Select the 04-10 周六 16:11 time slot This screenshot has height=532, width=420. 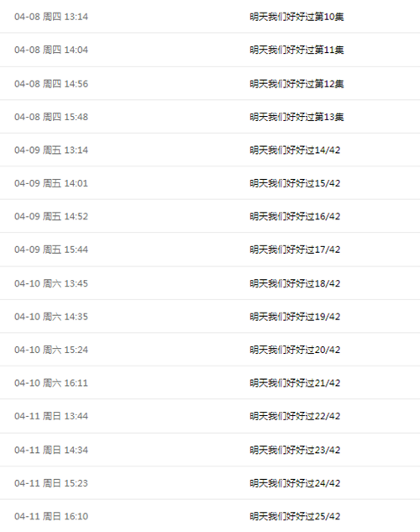click(51, 383)
